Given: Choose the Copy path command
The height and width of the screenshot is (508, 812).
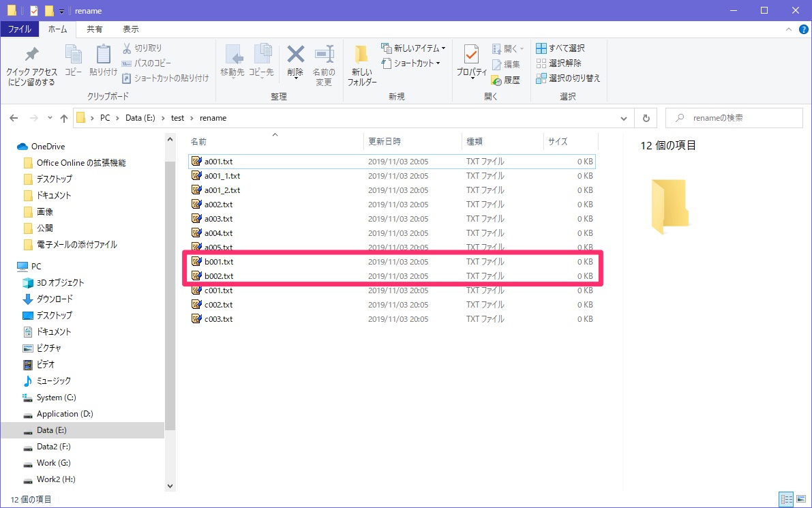Looking at the screenshot, I should click(x=147, y=63).
